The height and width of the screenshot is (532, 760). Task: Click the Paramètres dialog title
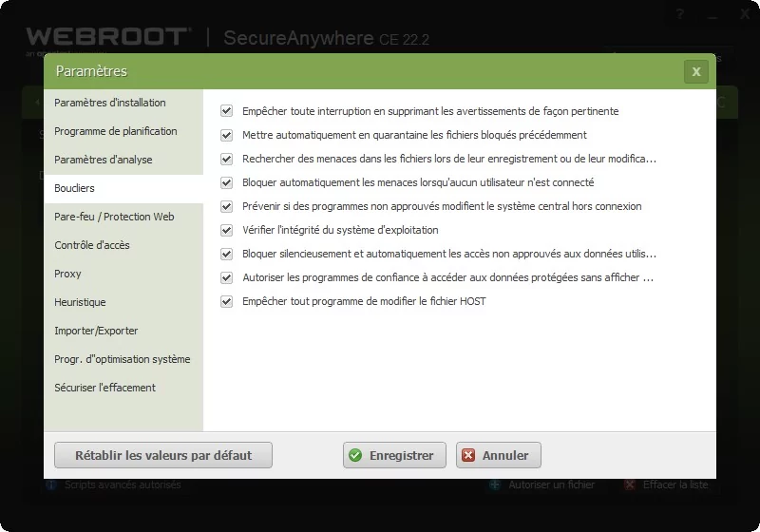pos(91,71)
